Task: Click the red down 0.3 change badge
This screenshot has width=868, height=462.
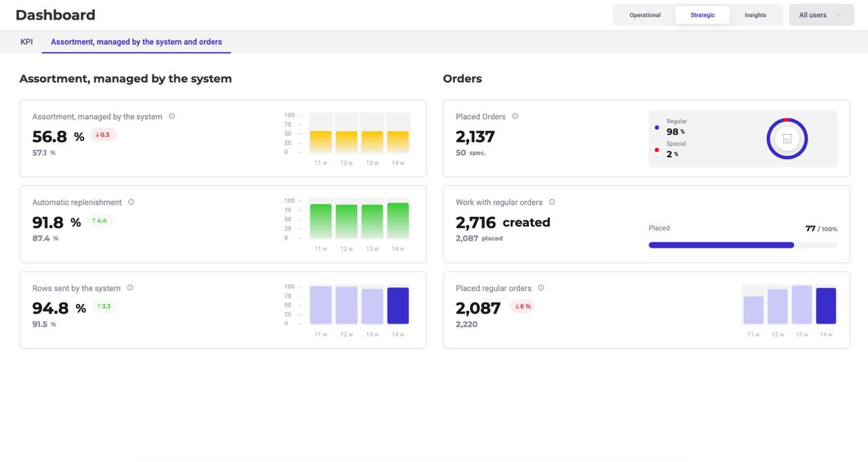Action: point(104,135)
